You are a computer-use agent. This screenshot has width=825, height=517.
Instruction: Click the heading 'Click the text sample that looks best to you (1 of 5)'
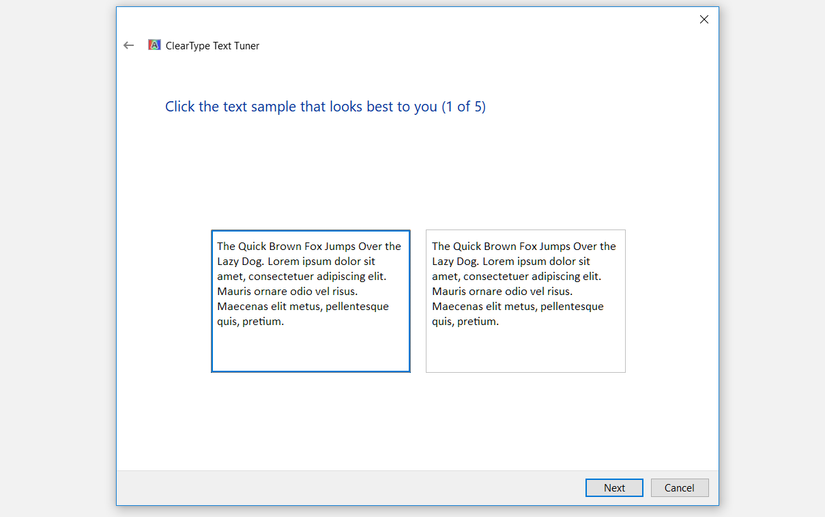pyautogui.click(x=325, y=107)
